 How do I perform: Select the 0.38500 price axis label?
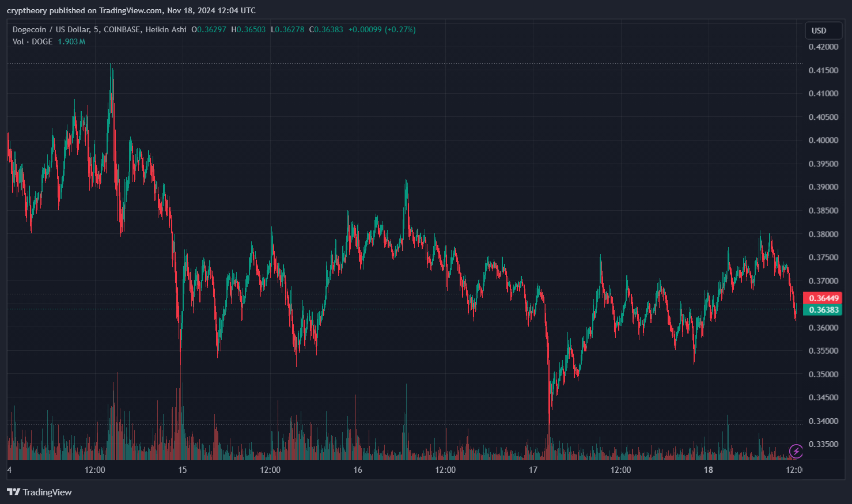click(823, 210)
